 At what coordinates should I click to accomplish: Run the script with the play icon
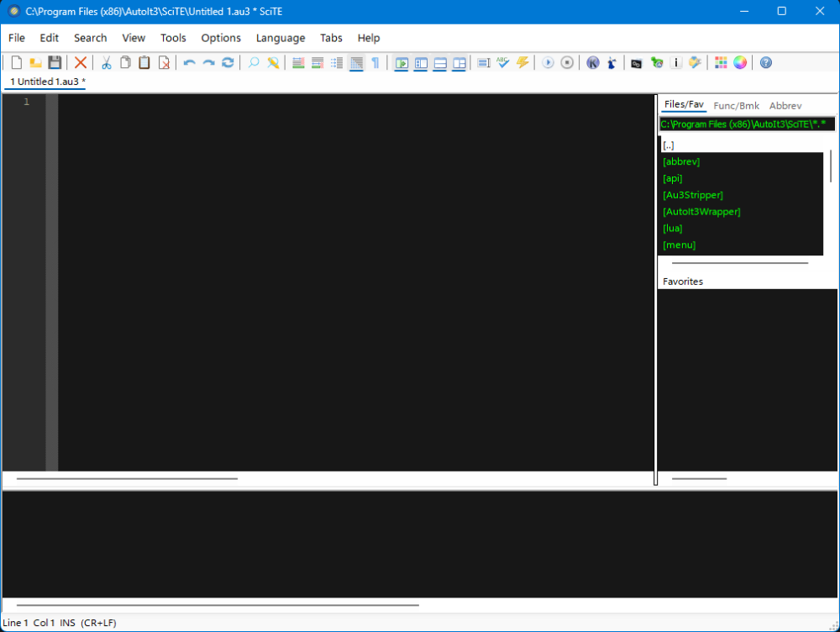(x=548, y=63)
